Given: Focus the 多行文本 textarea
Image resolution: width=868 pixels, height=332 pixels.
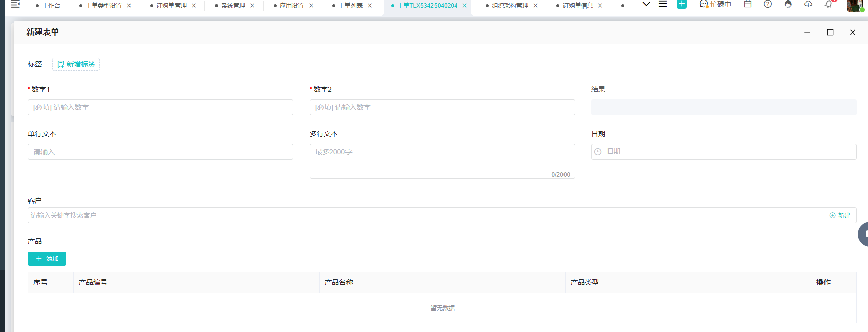Looking at the screenshot, I should (x=442, y=161).
